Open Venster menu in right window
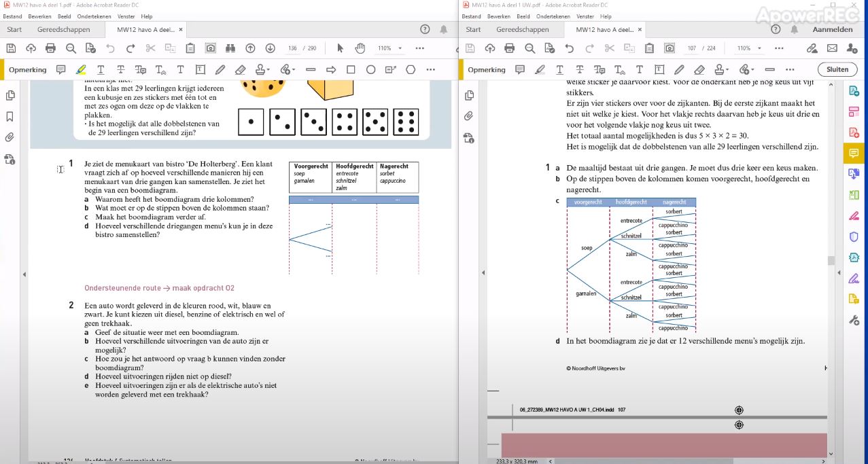The width and height of the screenshot is (868, 464). click(x=585, y=16)
